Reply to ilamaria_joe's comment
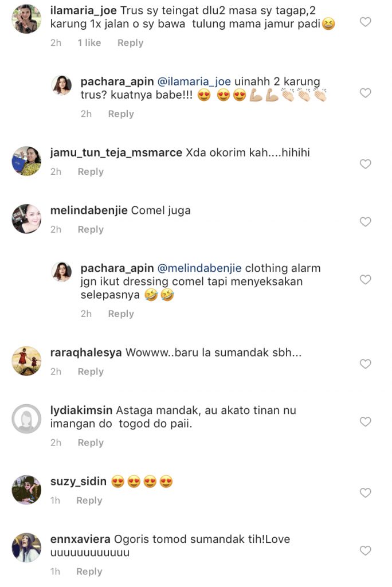Viewport: 392px width, 587px height. (130, 42)
